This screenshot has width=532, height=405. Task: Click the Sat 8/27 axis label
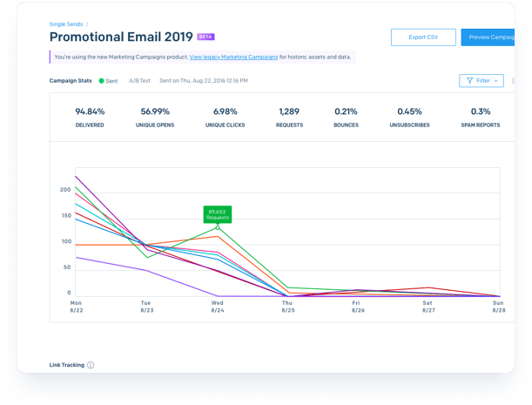pyautogui.click(x=428, y=307)
